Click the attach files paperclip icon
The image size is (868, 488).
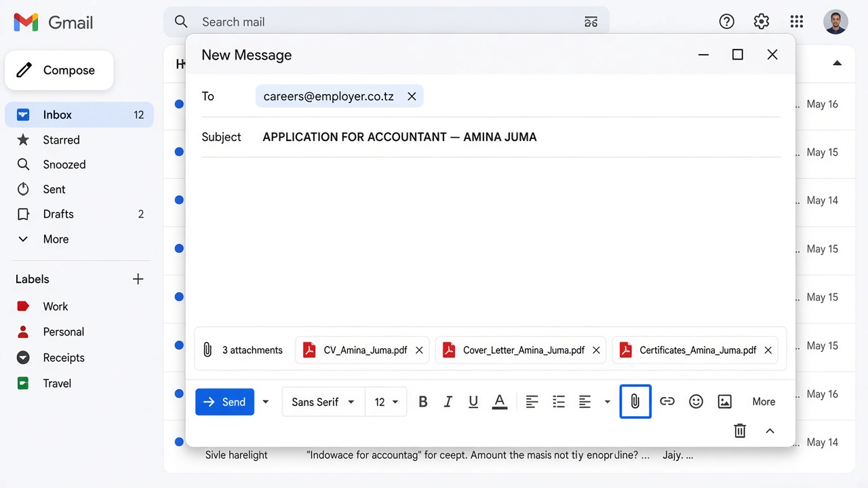(x=635, y=402)
